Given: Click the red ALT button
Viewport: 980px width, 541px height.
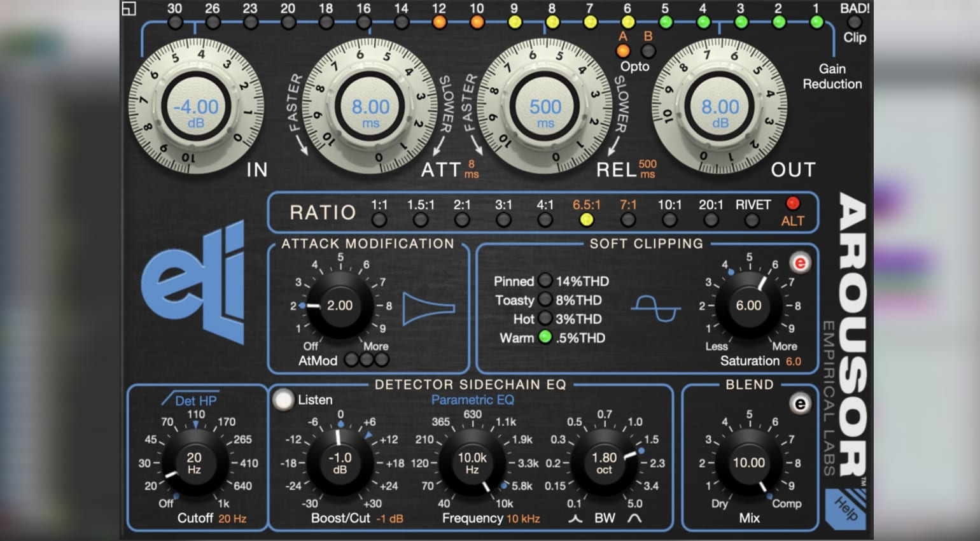Looking at the screenshot, I should click(x=792, y=204).
